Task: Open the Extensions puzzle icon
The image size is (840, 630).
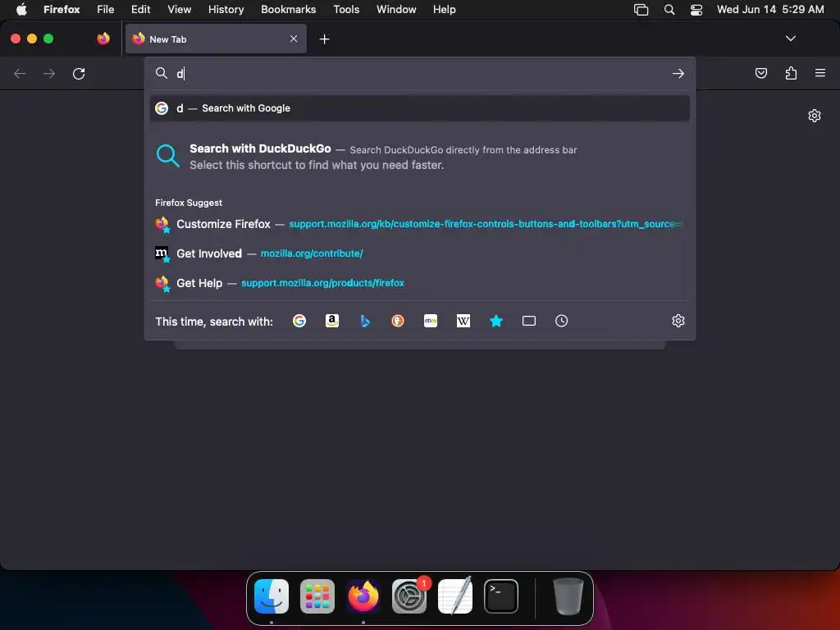Action: (791, 73)
